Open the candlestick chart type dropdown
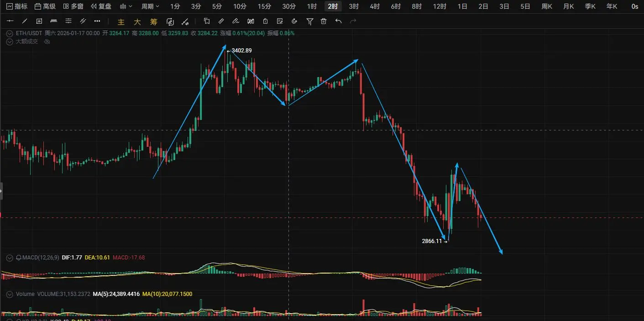The width and height of the screenshot is (644, 321). click(126, 6)
